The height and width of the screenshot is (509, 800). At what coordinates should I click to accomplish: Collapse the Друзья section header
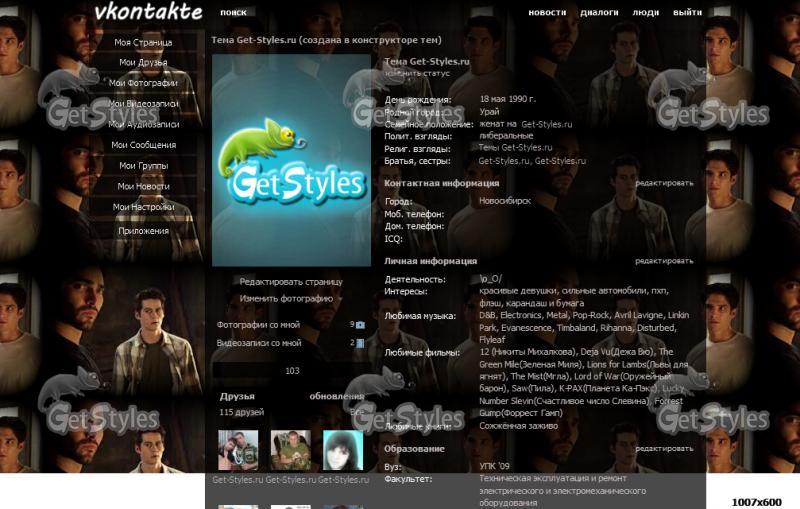237,396
